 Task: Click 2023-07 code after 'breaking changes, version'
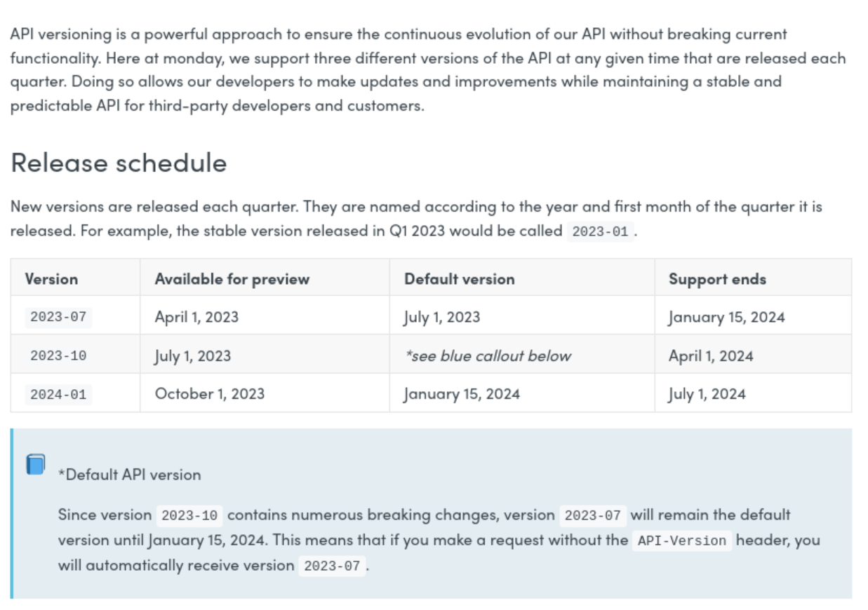coord(592,515)
